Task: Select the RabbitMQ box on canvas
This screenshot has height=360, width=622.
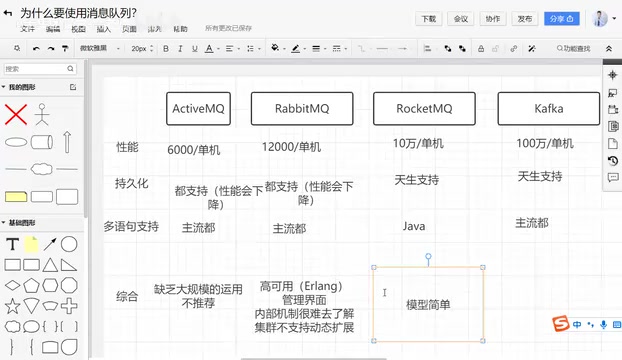Action: point(302,109)
